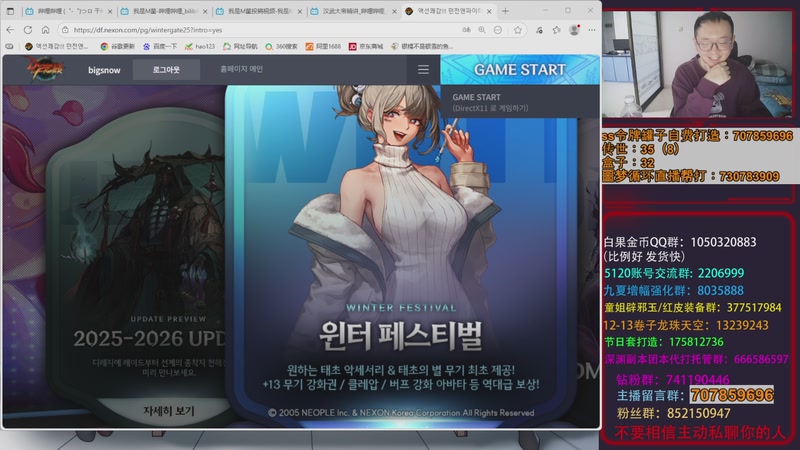The image size is (800, 450).
Task: Click the reader options icon in address bar
Action: [x=498, y=30]
